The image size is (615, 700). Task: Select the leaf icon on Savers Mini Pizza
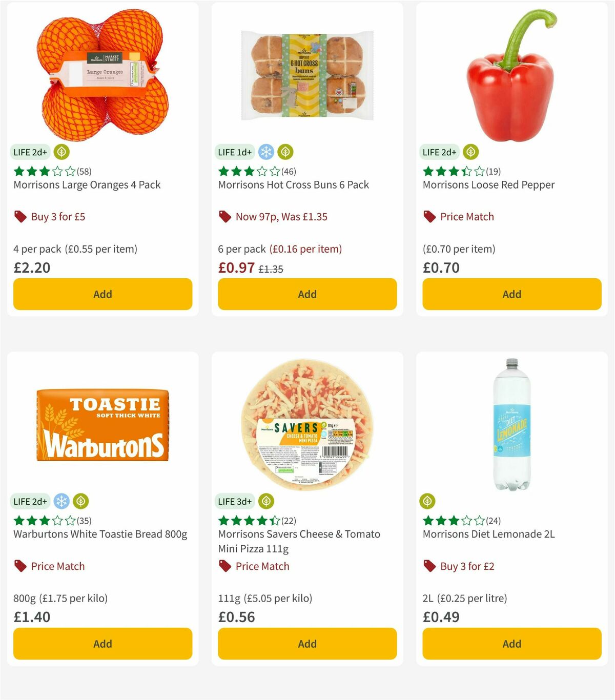click(266, 501)
